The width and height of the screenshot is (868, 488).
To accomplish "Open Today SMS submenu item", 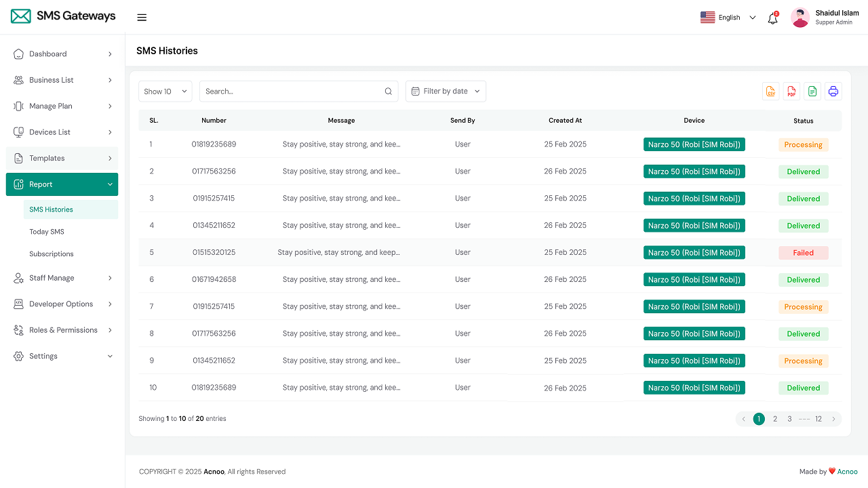I will coord(47,232).
